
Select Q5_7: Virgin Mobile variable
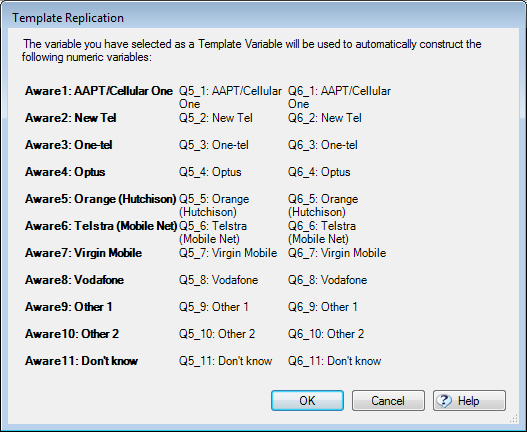pos(228,253)
